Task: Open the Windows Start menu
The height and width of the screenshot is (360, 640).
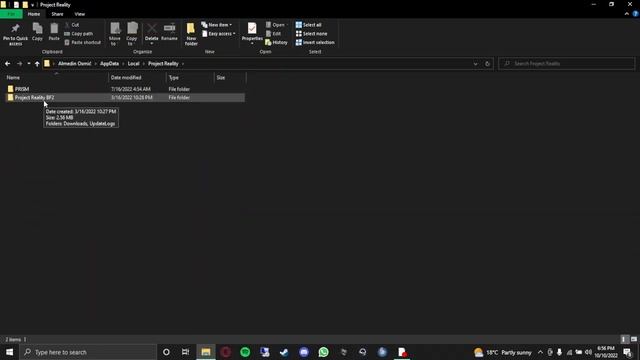Action: (9, 352)
